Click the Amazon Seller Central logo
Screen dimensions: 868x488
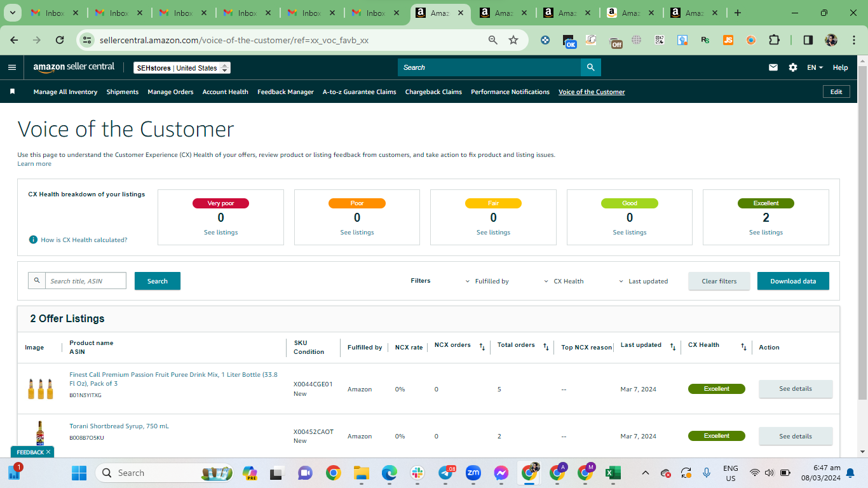point(74,67)
